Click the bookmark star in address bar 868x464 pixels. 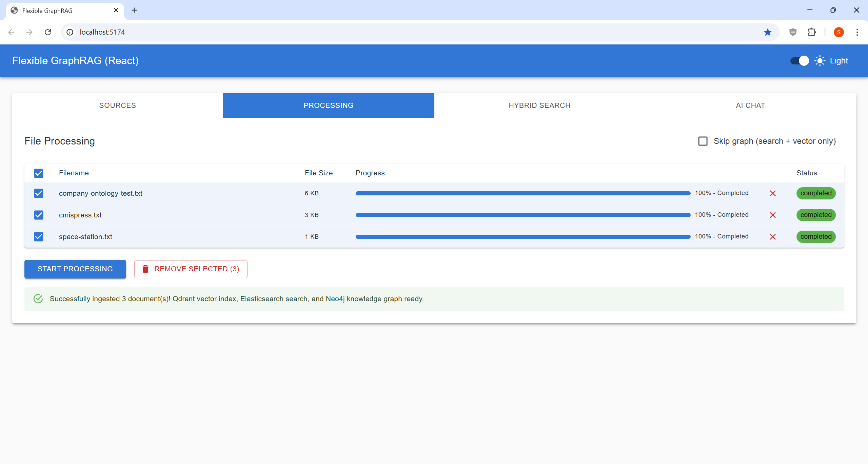[768, 32]
